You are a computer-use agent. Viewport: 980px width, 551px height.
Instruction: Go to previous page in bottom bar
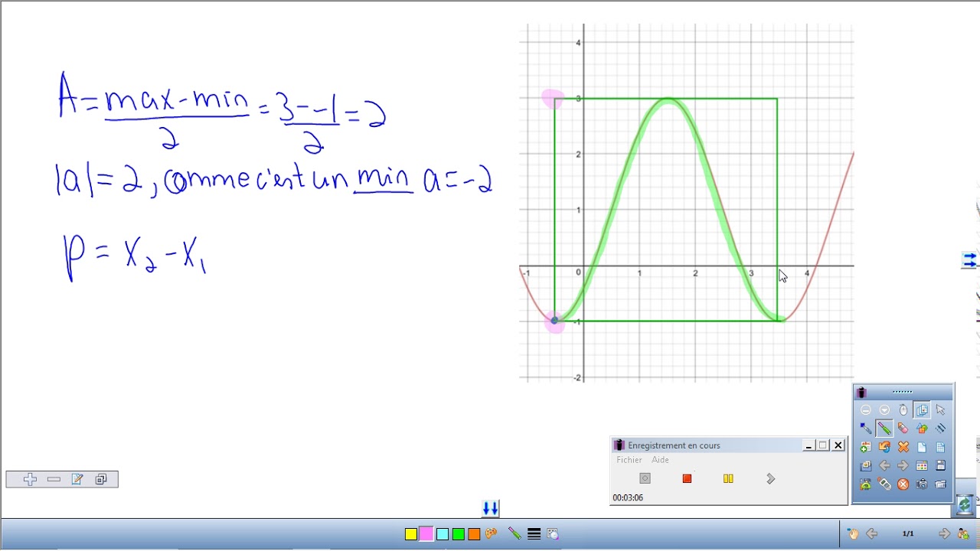coord(871,534)
